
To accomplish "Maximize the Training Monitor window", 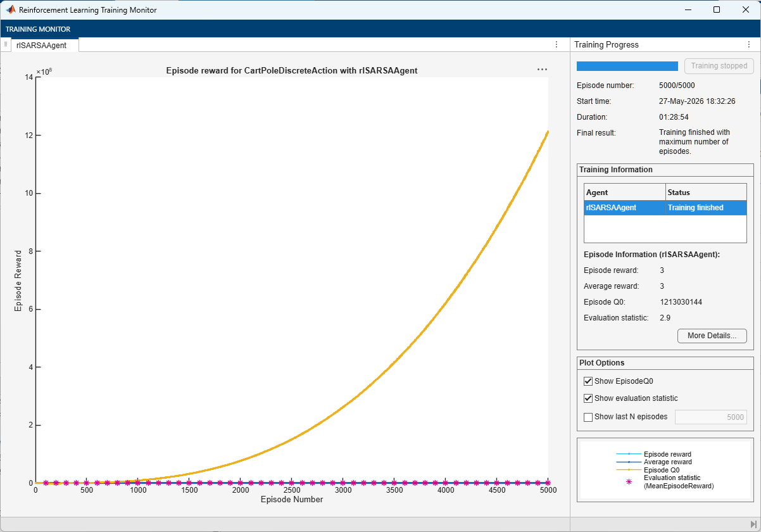I will (x=717, y=9).
